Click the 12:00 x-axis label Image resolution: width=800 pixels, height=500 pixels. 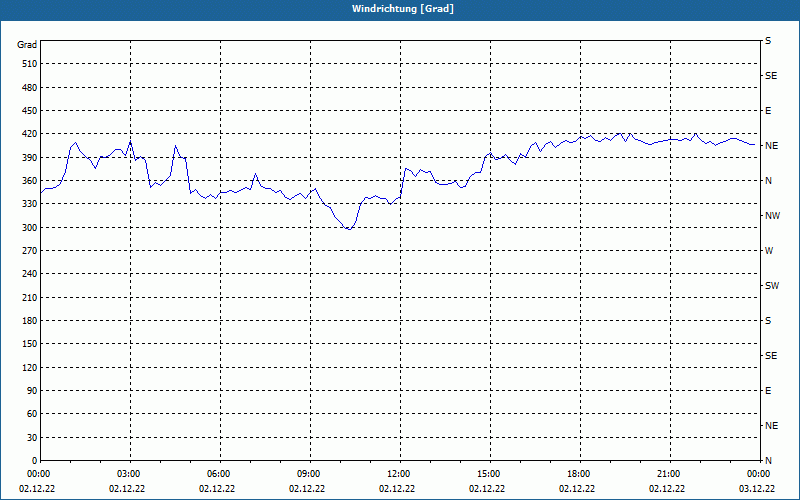click(x=399, y=474)
